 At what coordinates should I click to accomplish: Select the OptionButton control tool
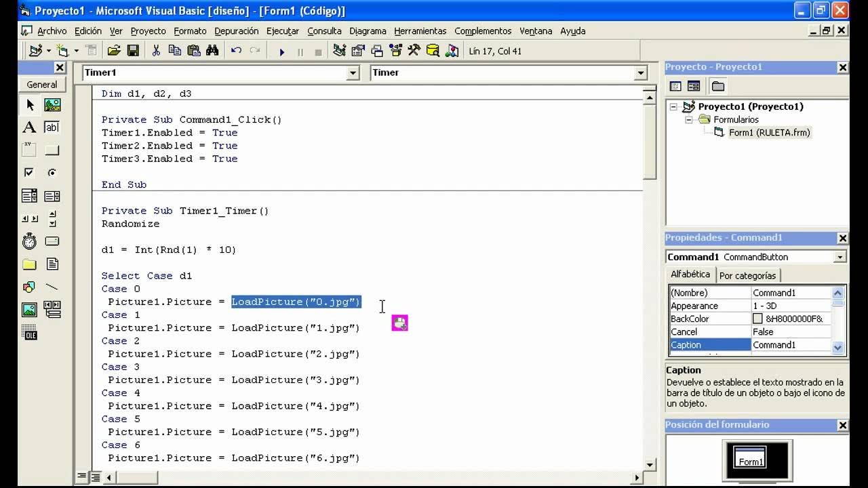coord(52,173)
